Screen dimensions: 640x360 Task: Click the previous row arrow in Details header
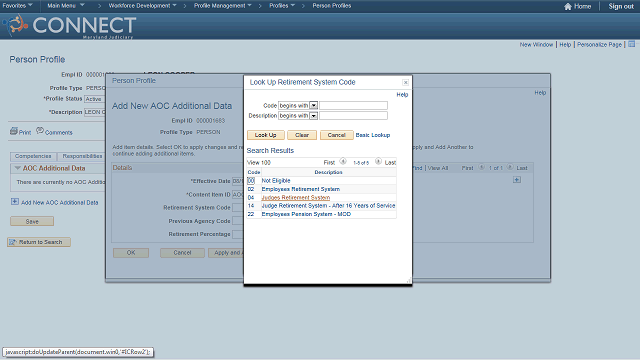point(482,167)
